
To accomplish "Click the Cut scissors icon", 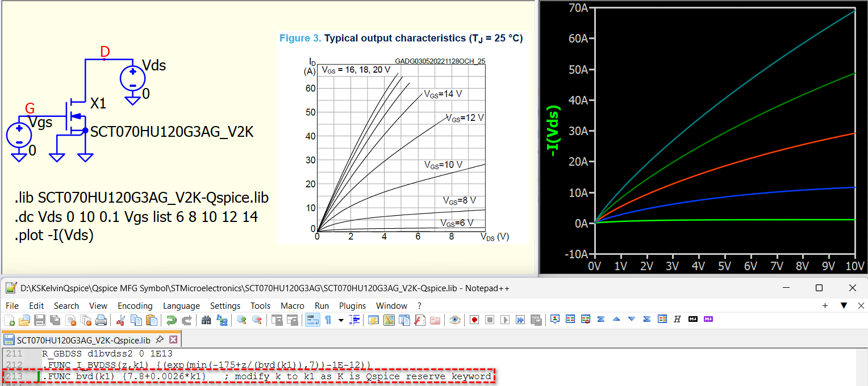I will [120, 320].
